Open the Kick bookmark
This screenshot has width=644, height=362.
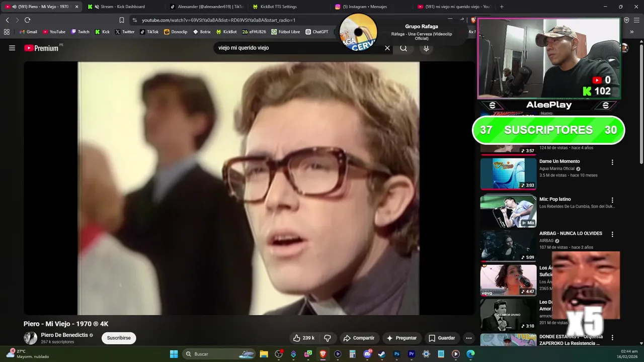click(102, 32)
